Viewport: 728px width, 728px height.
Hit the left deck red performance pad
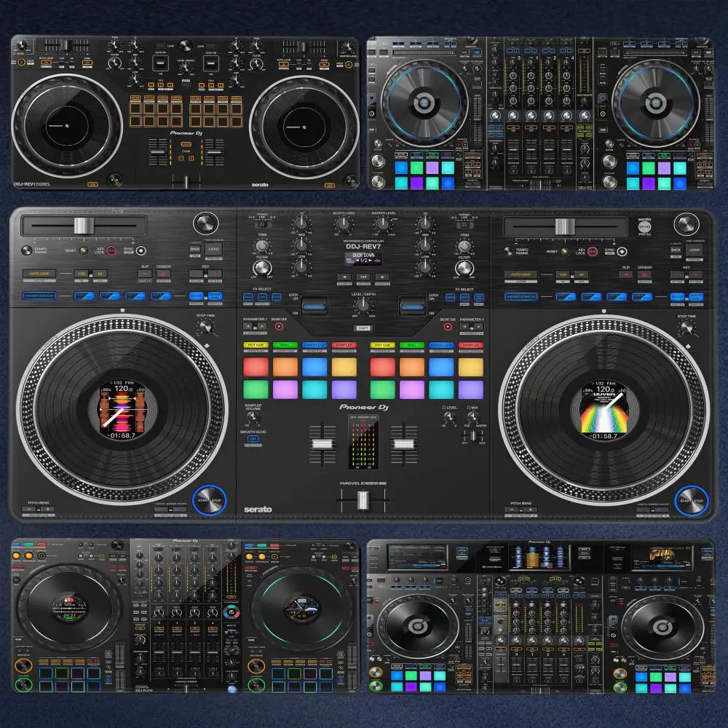coord(256,367)
